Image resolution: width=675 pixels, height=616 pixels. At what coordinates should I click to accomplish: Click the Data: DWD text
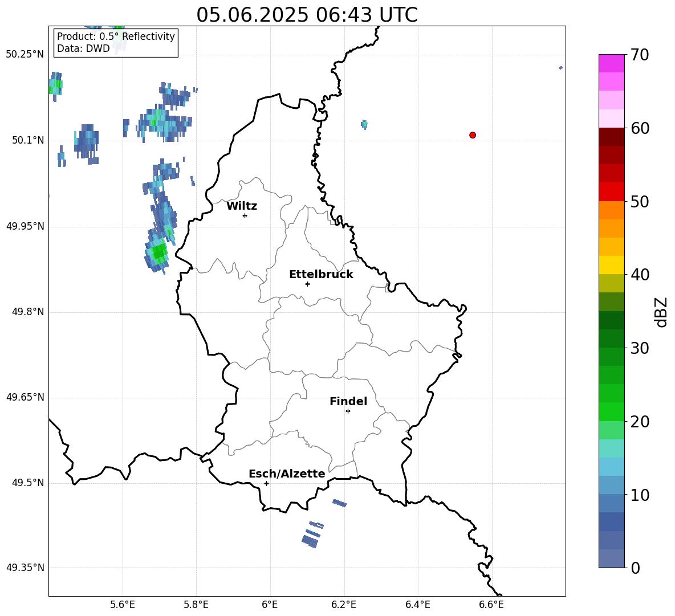(83, 48)
